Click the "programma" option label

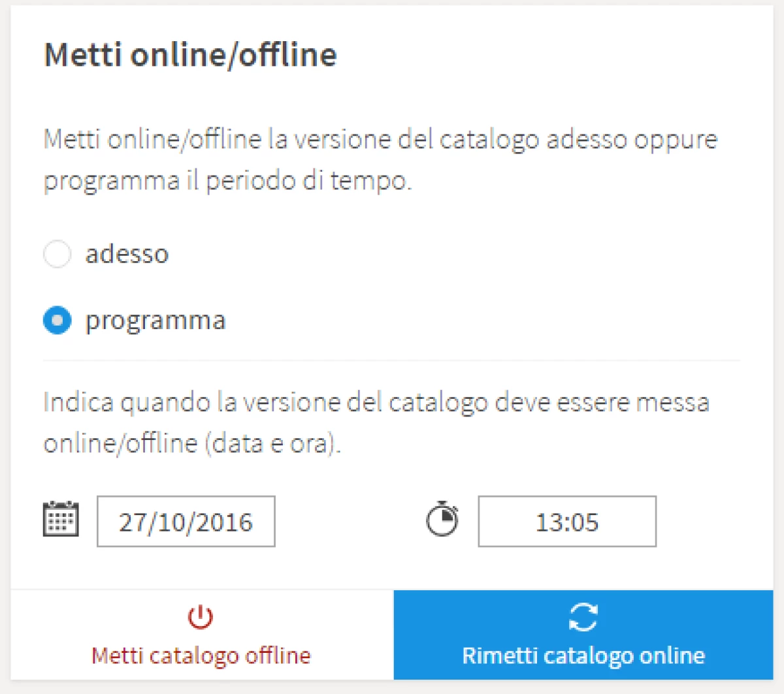(155, 321)
